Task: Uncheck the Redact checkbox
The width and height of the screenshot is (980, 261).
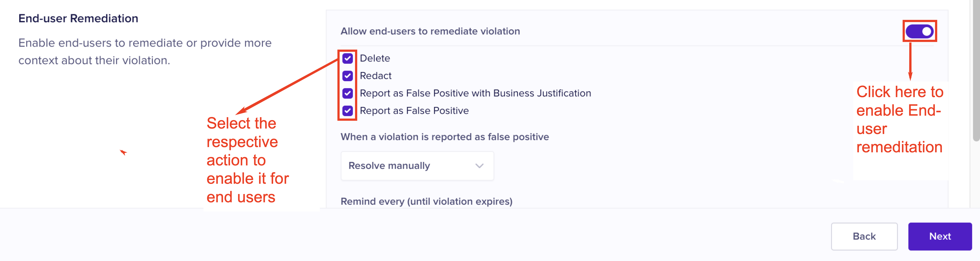Action: pos(347,76)
